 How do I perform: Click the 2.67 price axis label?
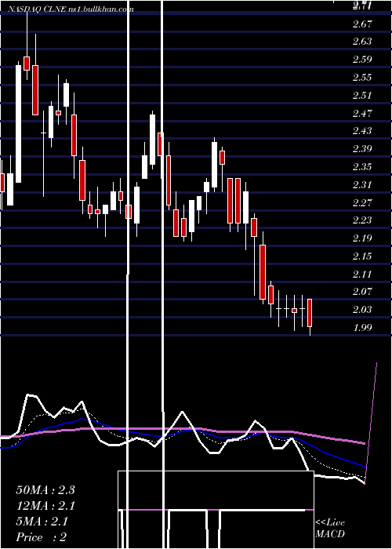(362, 24)
